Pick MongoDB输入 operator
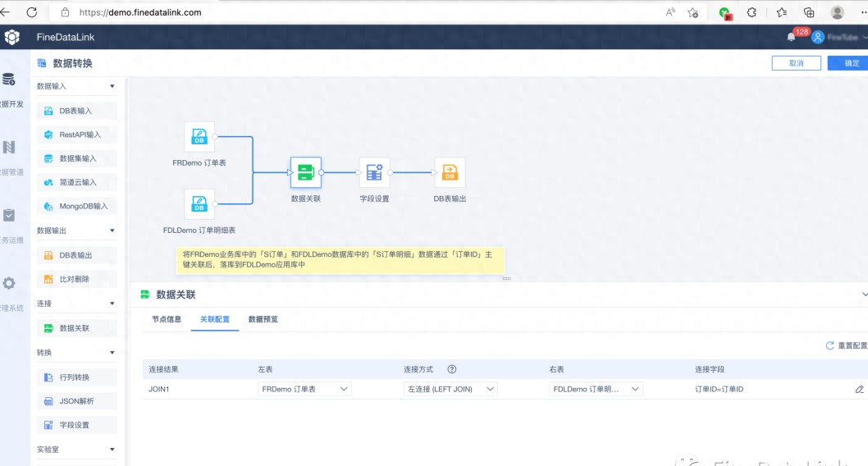This screenshot has width=868, height=466. pyautogui.click(x=77, y=206)
